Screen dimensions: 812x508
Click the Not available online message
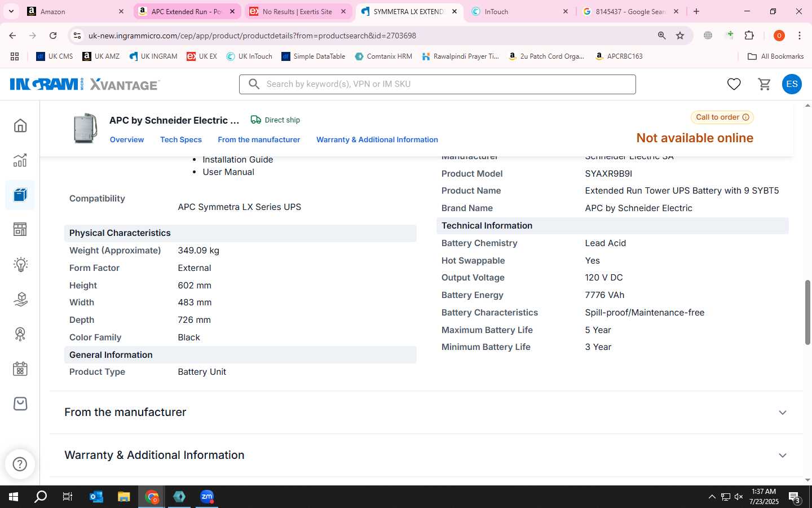point(695,138)
